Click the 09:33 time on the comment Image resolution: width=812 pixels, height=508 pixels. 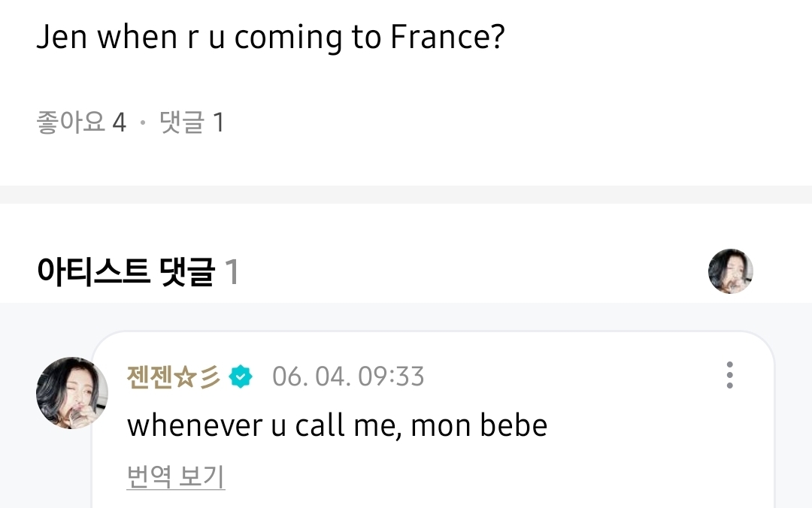pos(391,376)
